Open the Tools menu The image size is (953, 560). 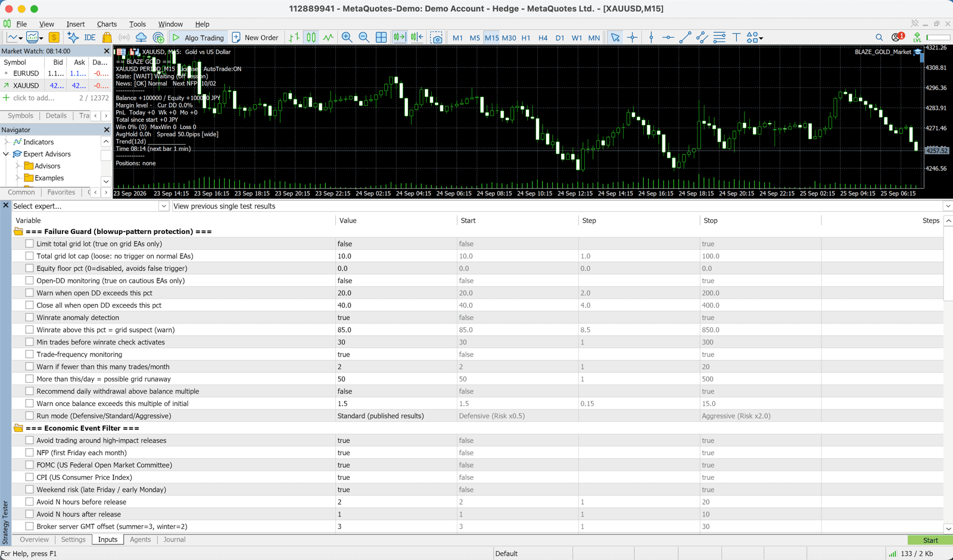pyautogui.click(x=137, y=24)
